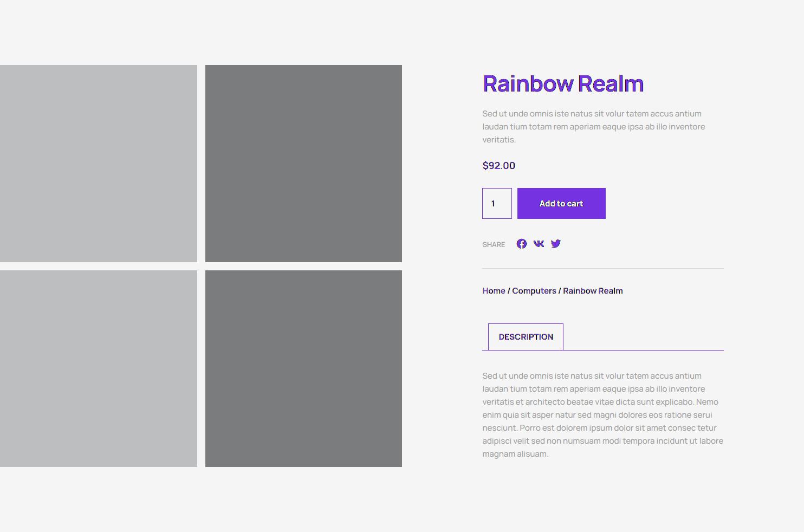The height and width of the screenshot is (532, 804).
Task: Click the $92.00 product price
Action: (x=498, y=166)
